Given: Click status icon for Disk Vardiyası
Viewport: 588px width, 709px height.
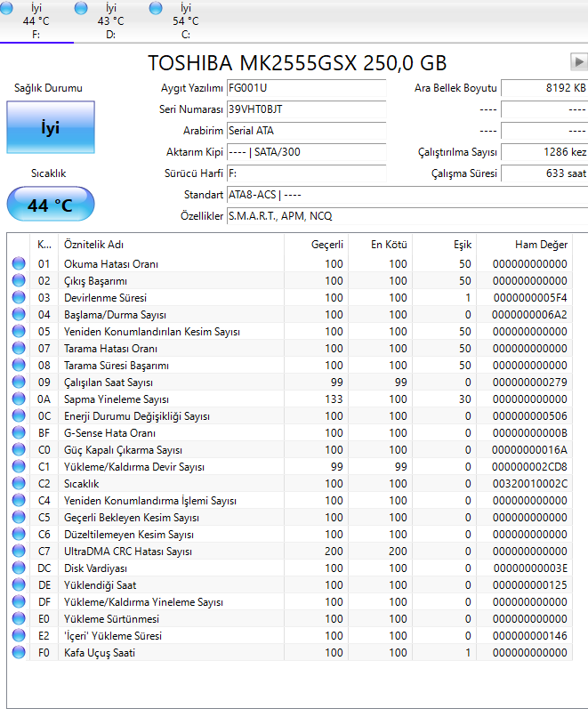Looking at the screenshot, I should 19,568.
